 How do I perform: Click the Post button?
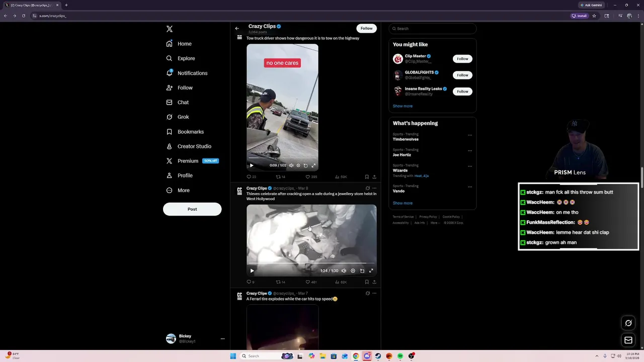(192, 209)
